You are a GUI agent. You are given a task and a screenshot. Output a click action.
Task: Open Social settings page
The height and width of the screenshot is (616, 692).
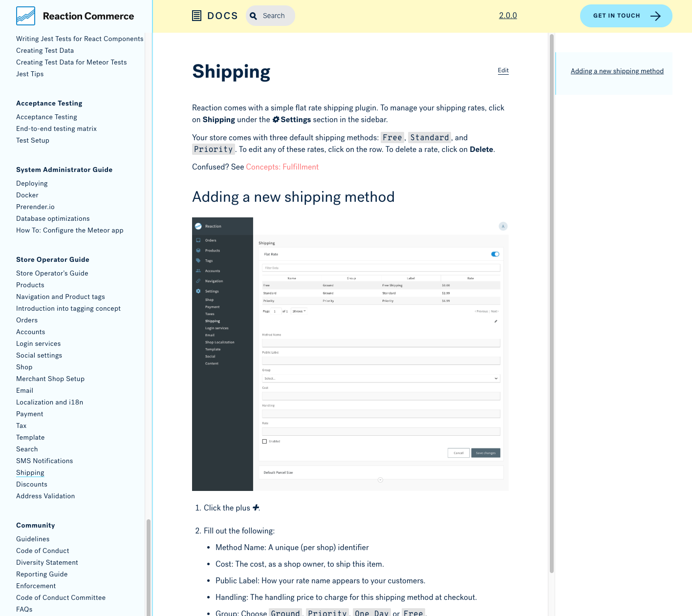point(39,356)
